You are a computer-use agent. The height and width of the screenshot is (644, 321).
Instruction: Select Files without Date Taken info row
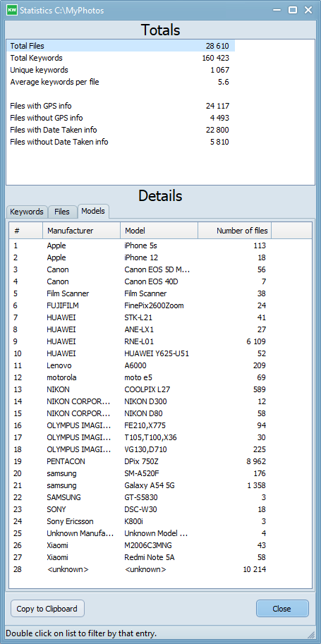coord(120,142)
